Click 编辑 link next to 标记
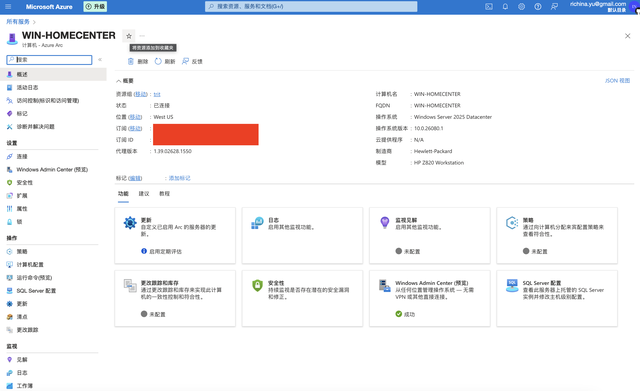The height and width of the screenshot is (391, 640). 135,178
